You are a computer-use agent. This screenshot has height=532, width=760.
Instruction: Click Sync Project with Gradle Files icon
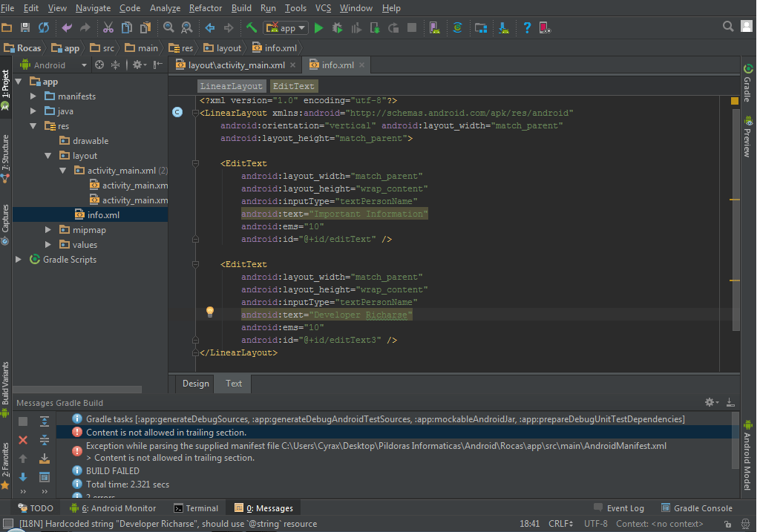click(x=457, y=27)
